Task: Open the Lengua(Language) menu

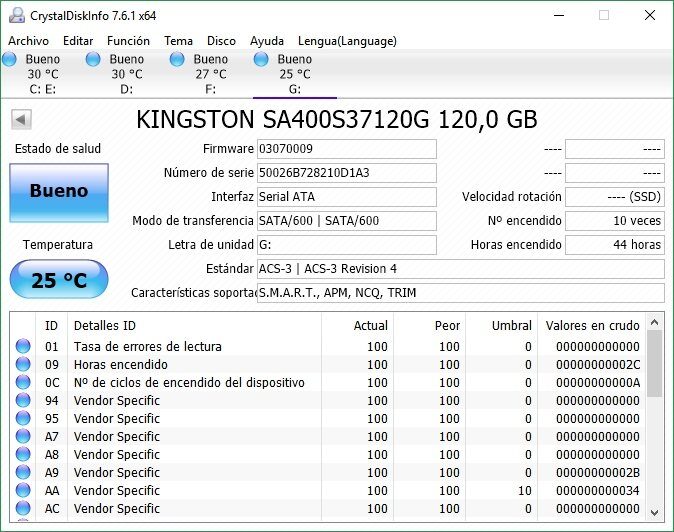Action: coord(347,41)
